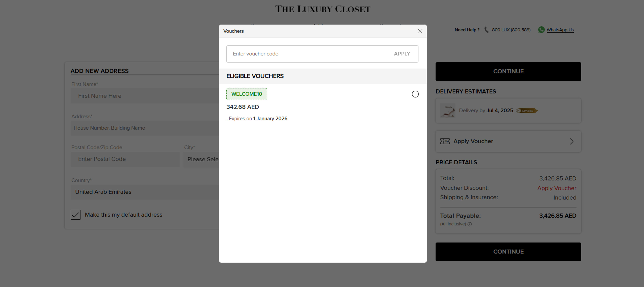The height and width of the screenshot is (287, 644).
Task: Click the WELCOME10 voucher code badge
Action: [x=247, y=94]
